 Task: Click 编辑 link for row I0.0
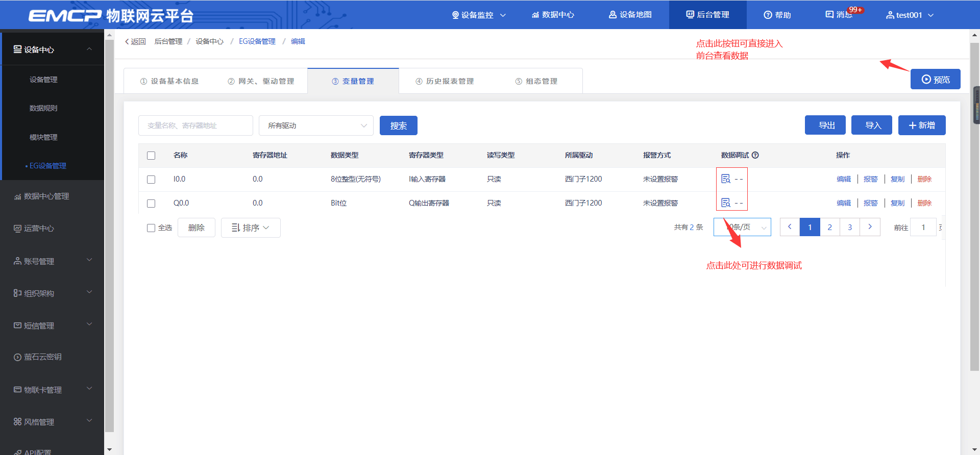pyautogui.click(x=844, y=179)
